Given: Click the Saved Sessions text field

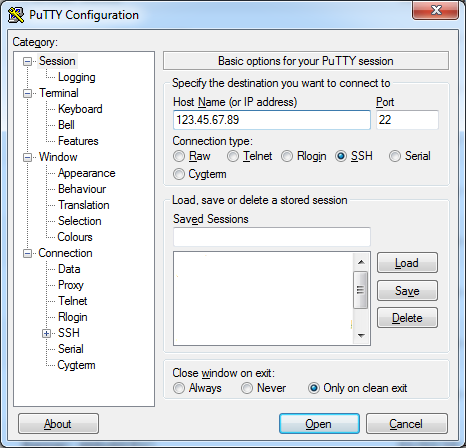Looking at the screenshot, I should point(272,237).
